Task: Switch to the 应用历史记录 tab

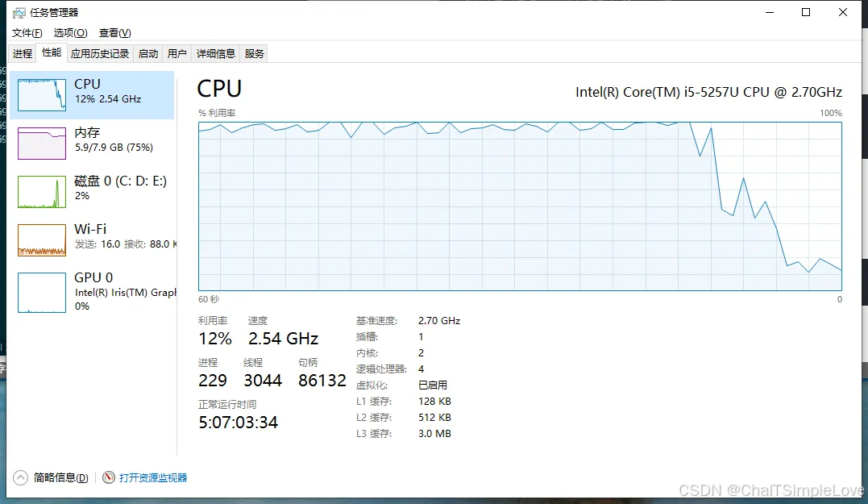Action: [100, 54]
